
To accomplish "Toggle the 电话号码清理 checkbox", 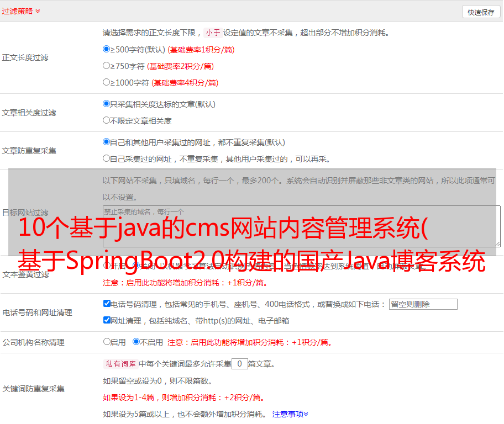I will tap(107, 304).
